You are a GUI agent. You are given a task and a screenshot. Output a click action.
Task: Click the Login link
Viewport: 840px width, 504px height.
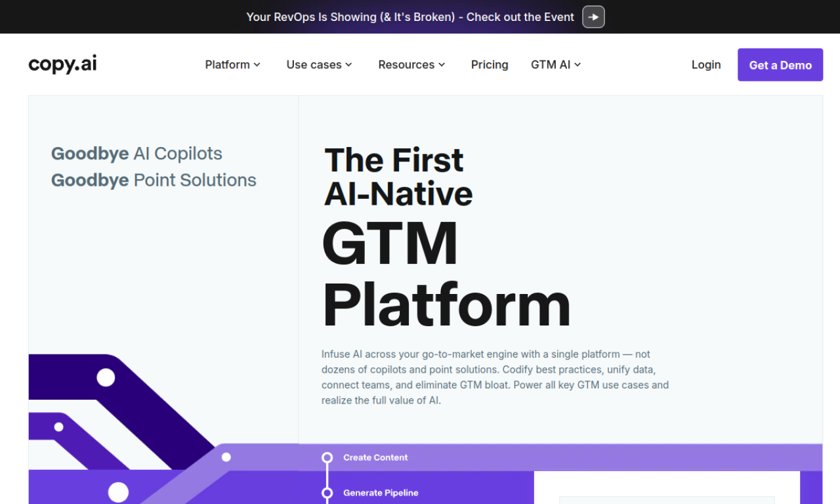pos(706,64)
